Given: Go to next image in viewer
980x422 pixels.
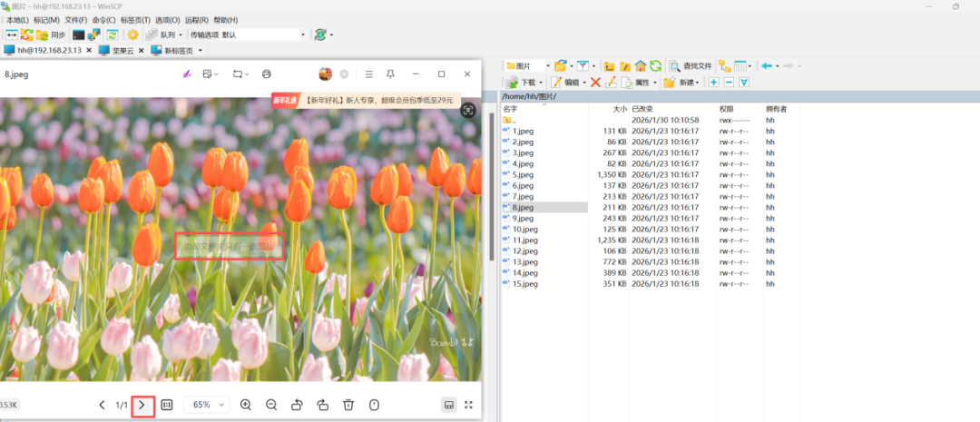Looking at the screenshot, I should (x=142, y=405).
